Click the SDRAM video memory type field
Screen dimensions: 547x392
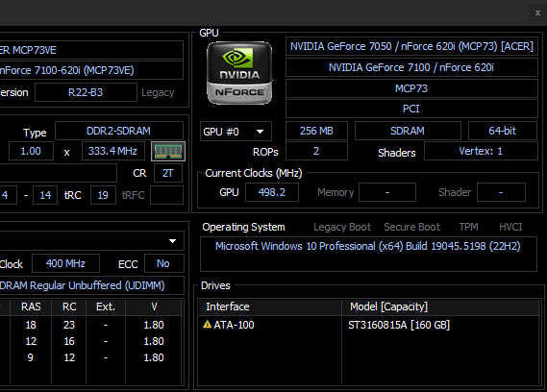click(408, 131)
